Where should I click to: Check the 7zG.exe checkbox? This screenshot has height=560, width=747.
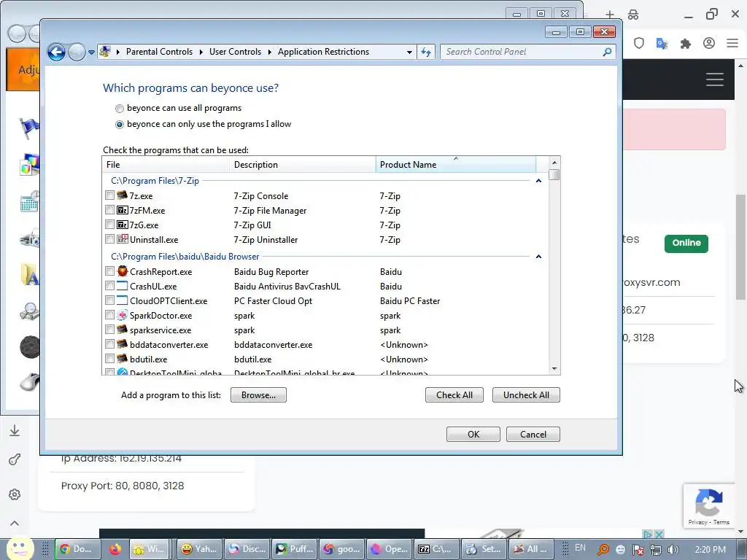click(109, 225)
